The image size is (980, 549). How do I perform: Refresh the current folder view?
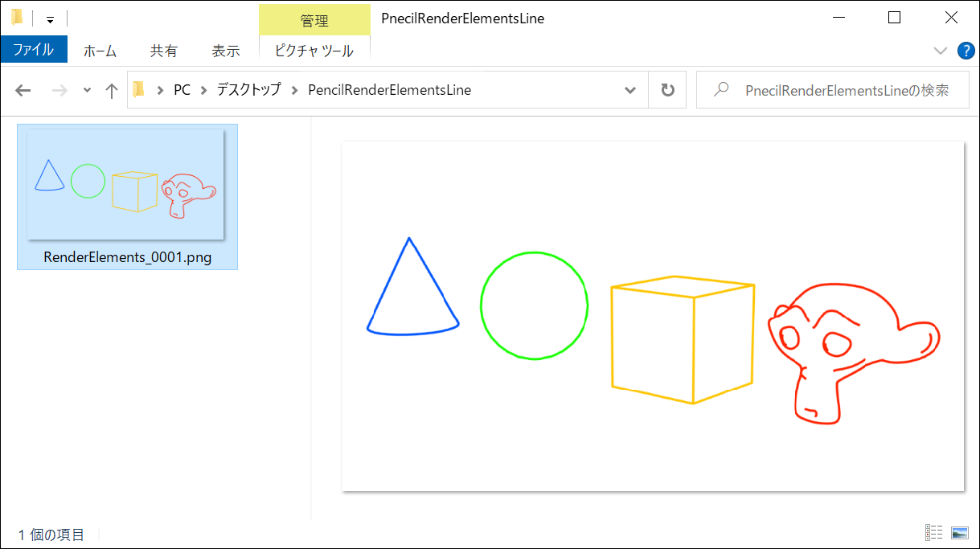(667, 90)
